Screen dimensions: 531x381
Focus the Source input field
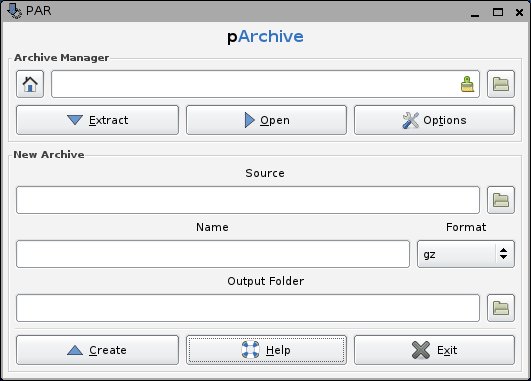[x=248, y=200]
